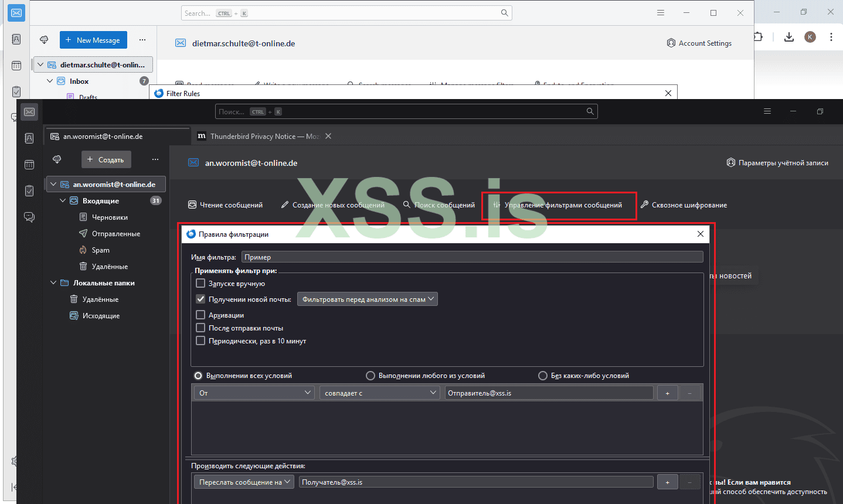Click search magnifier in light Thunderbird search bar
Image resolution: width=843 pixels, height=504 pixels.
(504, 13)
